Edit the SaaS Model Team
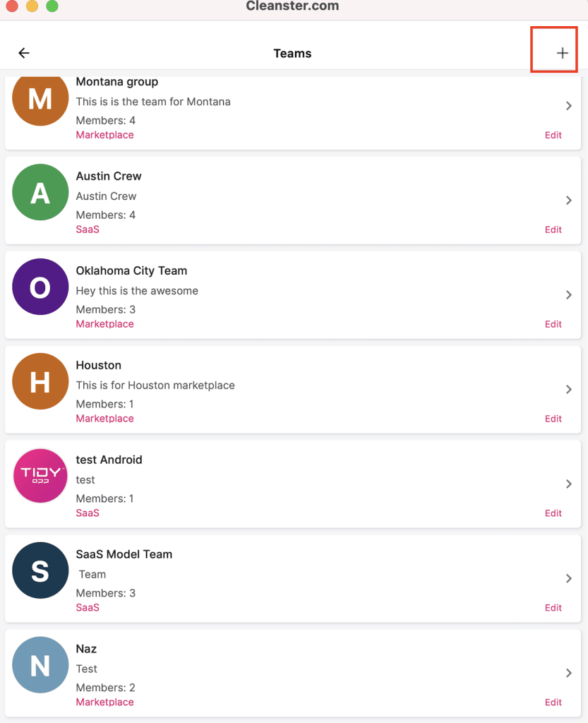Screen dimensions: 588x723 tap(553, 608)
